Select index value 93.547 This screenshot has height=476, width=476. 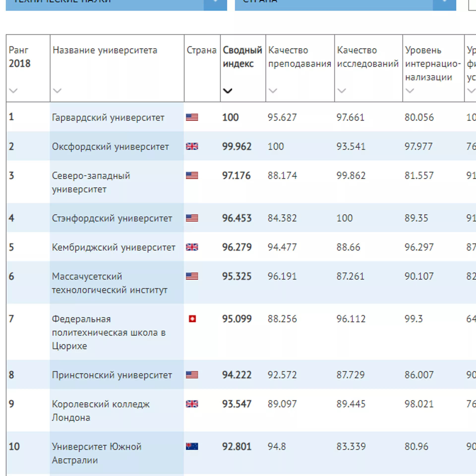point(237,404)
